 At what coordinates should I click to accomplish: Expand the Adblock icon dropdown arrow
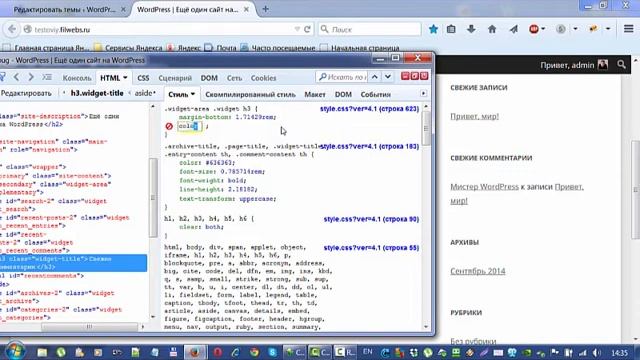pos(543,29)
